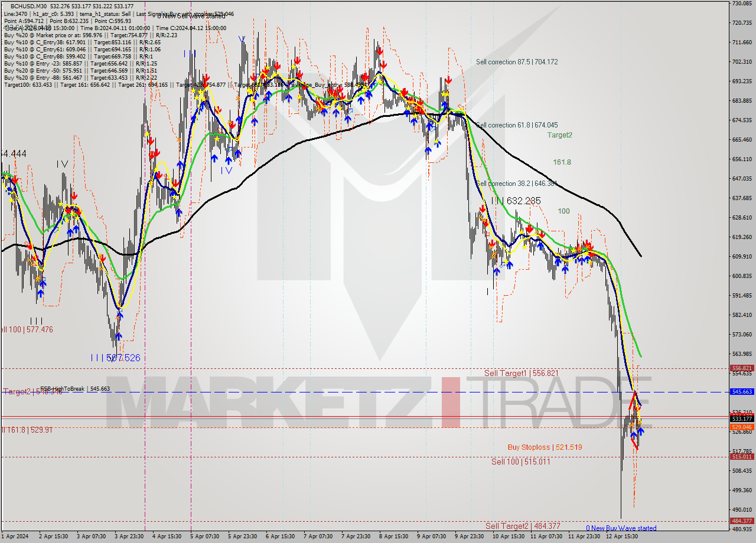This screenshot has height=543, width=756.
Task: Select the blue 'I I I 567.526' wave label
Action: pos(117,358)
